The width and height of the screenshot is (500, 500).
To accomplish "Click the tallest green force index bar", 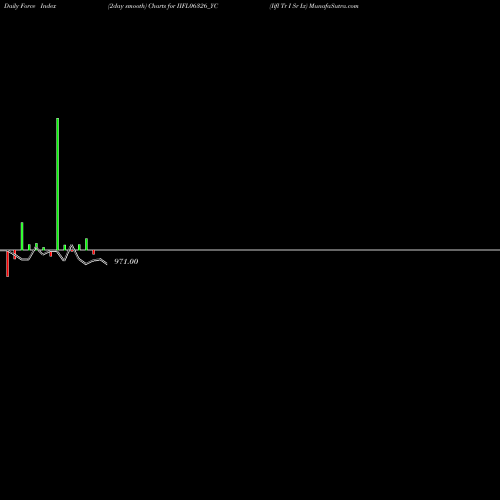I will click(x=58, y=184).
